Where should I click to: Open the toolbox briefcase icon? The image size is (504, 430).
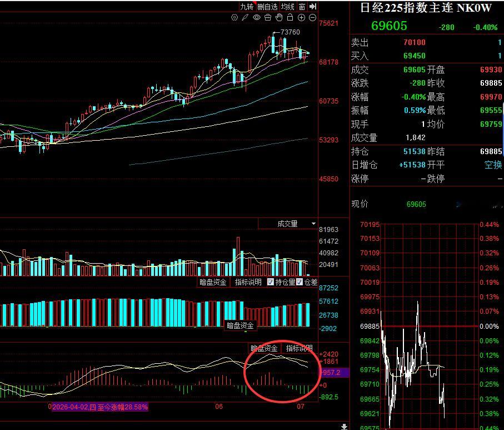tap(268, 17)
